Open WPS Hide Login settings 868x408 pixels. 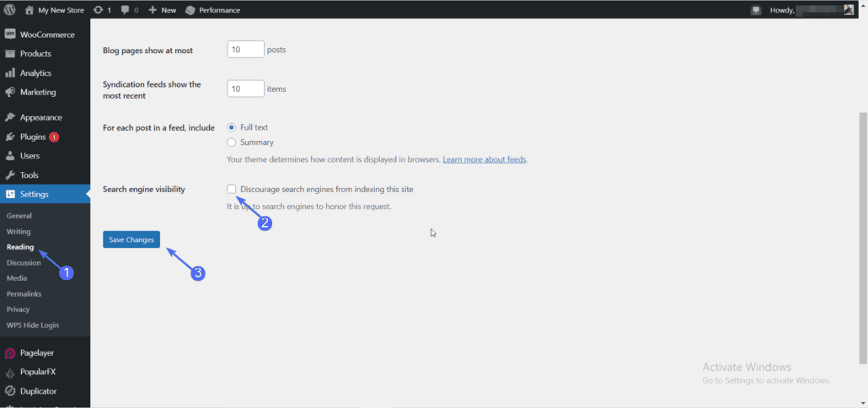pyautogui.click(x=33, y=325)
